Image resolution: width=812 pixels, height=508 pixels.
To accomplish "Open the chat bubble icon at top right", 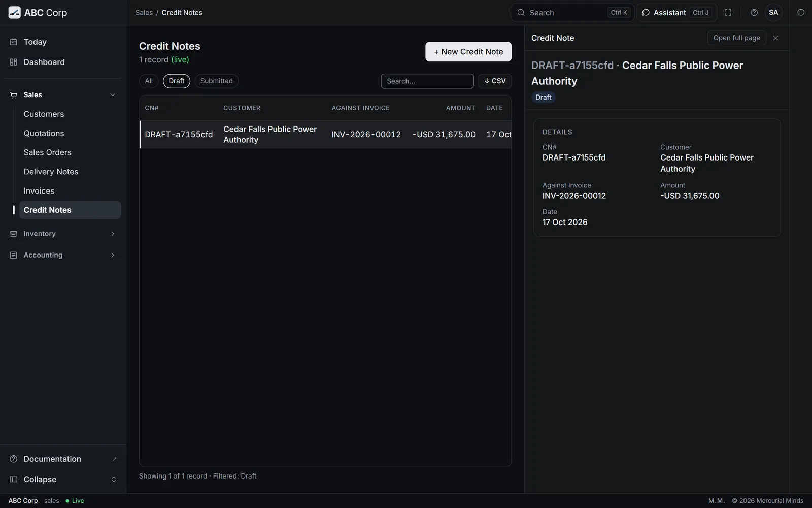I will coord(801,13).
